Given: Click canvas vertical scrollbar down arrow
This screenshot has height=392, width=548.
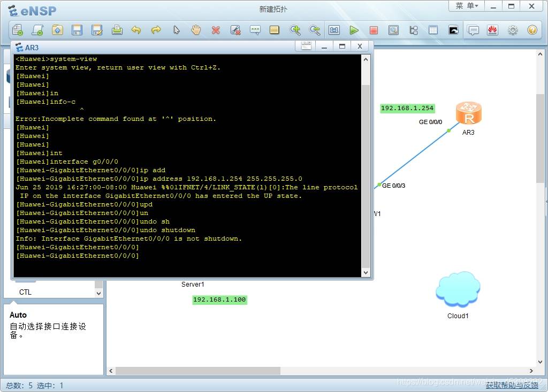Looking at the screenshot, I should [x=540, y=362].
